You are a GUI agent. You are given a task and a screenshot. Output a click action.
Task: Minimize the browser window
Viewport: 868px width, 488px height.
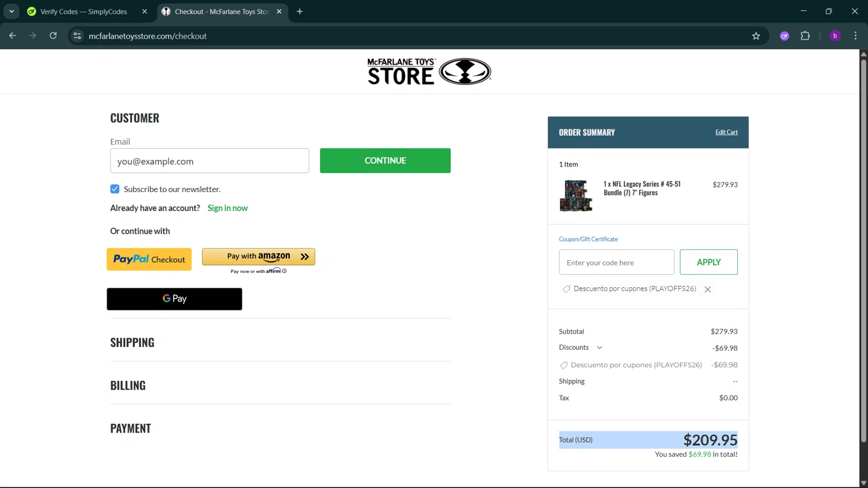[803, 11]
